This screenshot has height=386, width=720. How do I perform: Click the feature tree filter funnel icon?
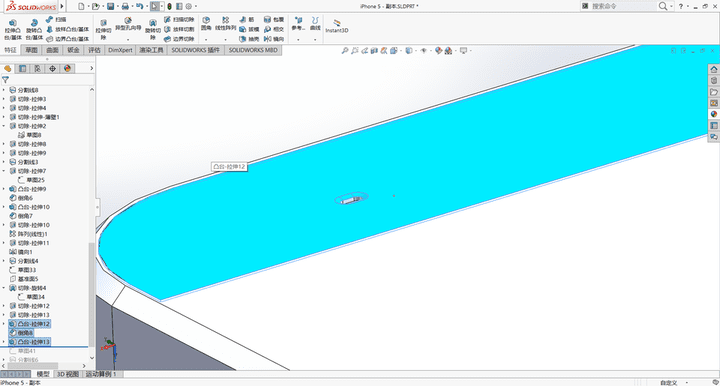[6, 80]
